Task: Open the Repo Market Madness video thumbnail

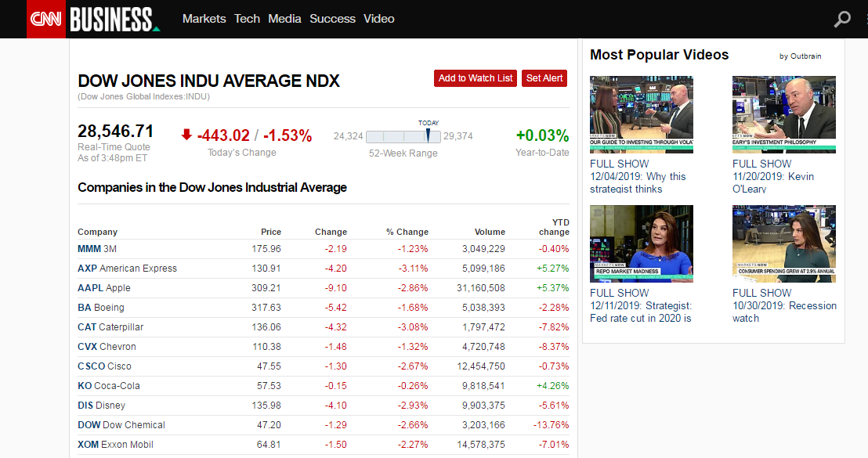Action: 641,243
